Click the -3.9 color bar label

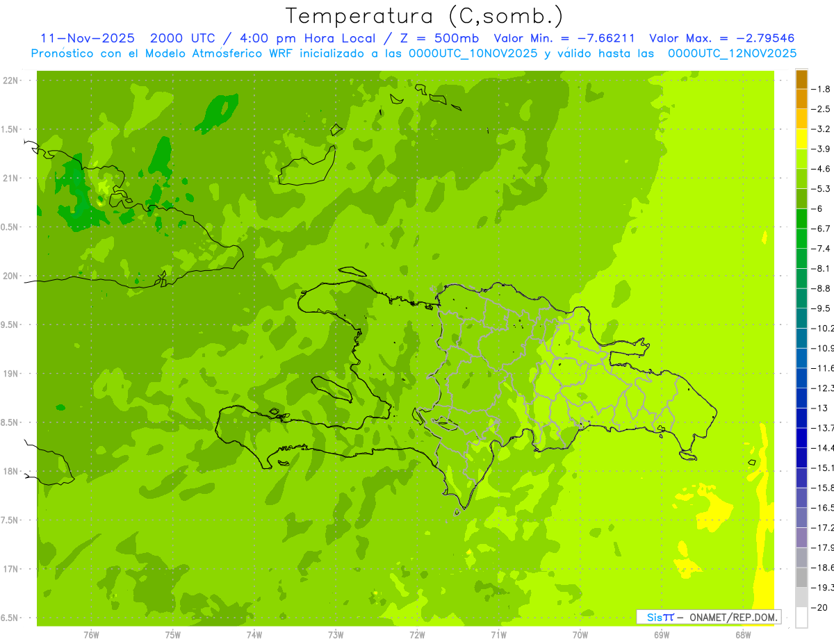pos(821,149)
